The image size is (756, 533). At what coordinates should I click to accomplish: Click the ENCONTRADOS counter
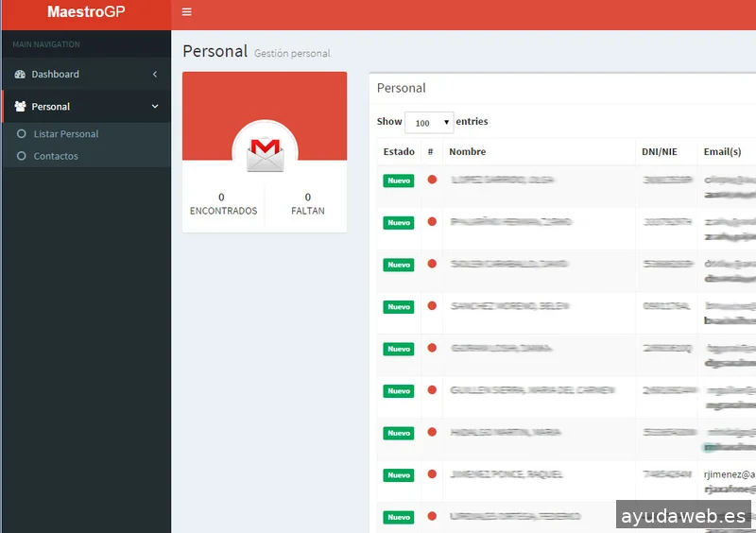[x=223, y=204]
